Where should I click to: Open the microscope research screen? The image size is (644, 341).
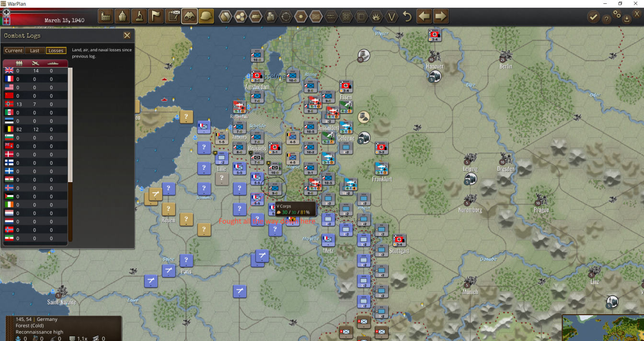click(x=139, y=16)
